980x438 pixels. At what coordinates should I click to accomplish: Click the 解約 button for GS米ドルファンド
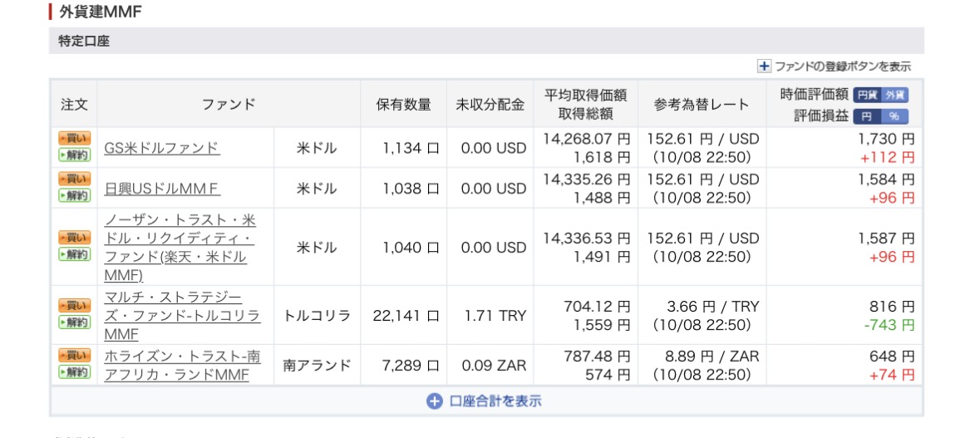[74, 155]
